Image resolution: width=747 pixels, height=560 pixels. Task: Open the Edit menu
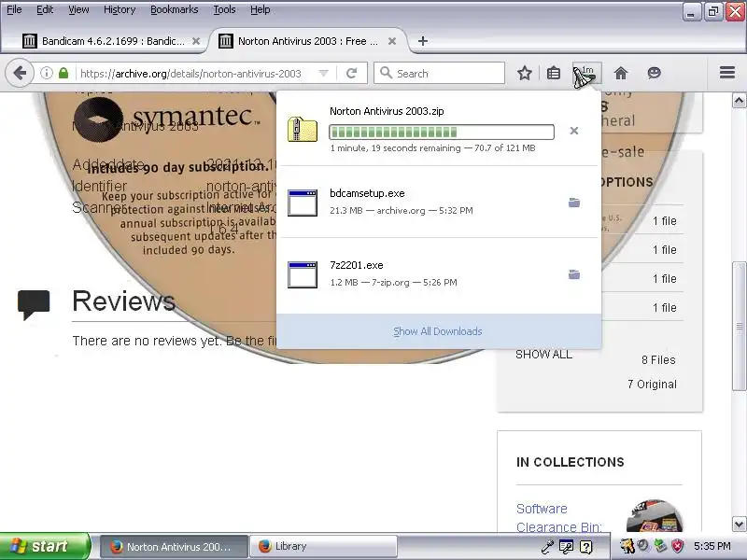[45, 9]
